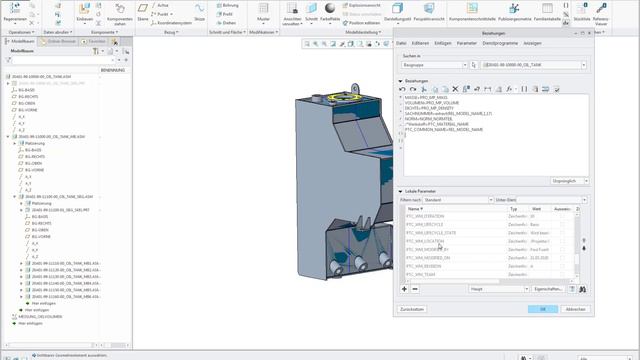Open the Einfügen menu

coord(443,43)
